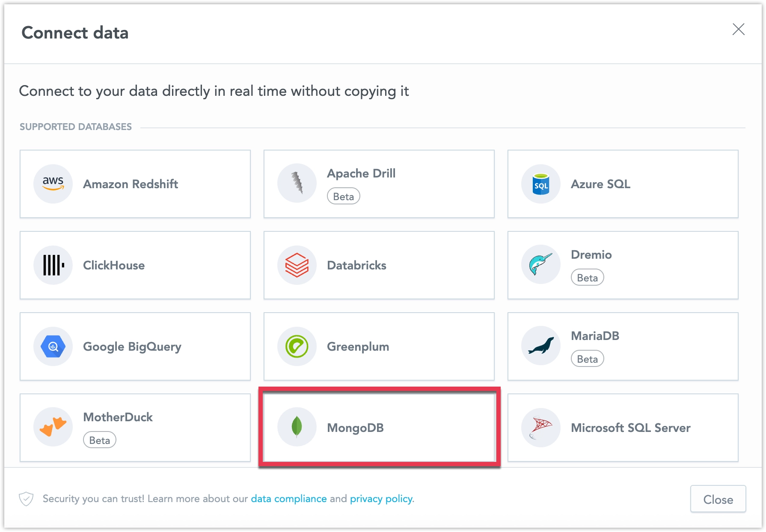Image resolution: width=766 pixels, height=532 pixels.
Task: Open the privacy policy link
Action: (x=381, y=498)
